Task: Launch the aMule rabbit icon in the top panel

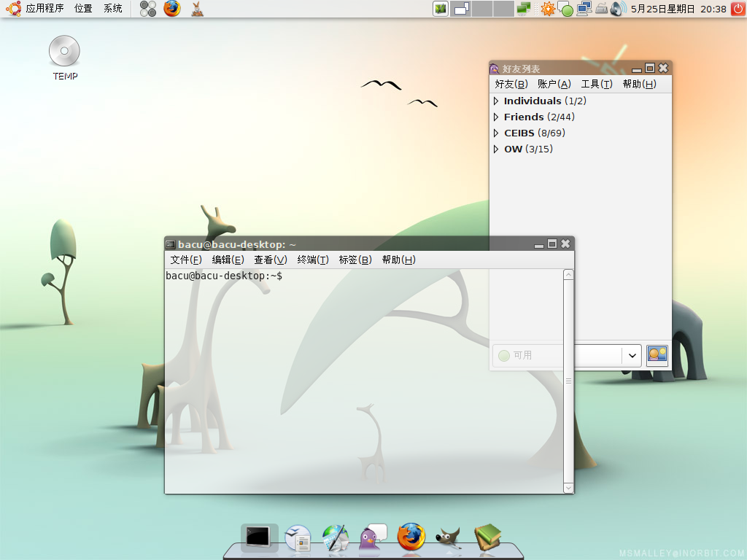Action: 197,9
